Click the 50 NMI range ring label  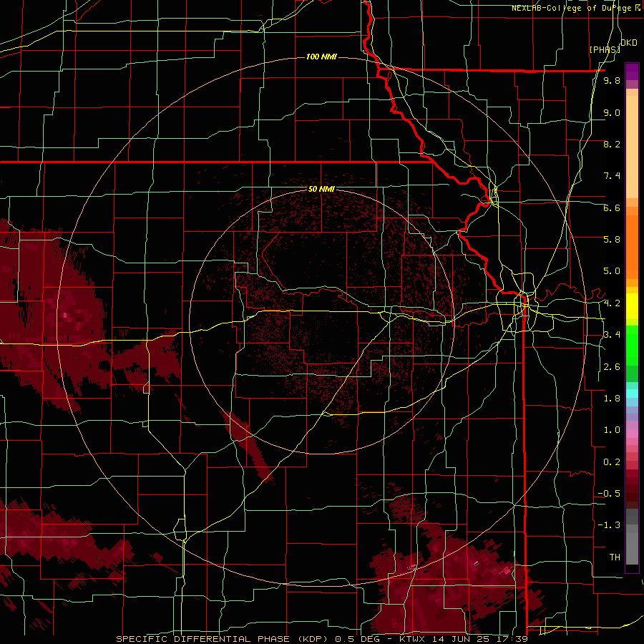point(321,190)
